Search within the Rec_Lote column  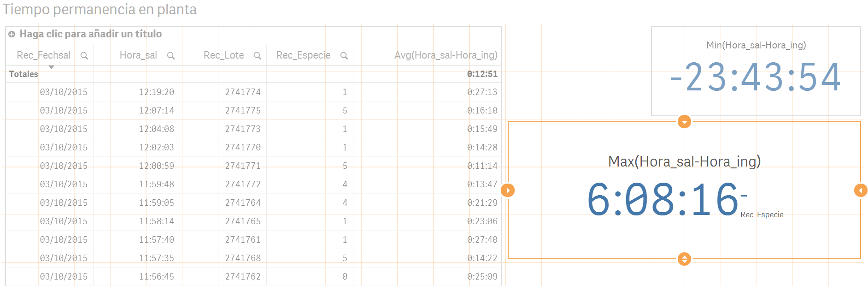pos(257,56)
